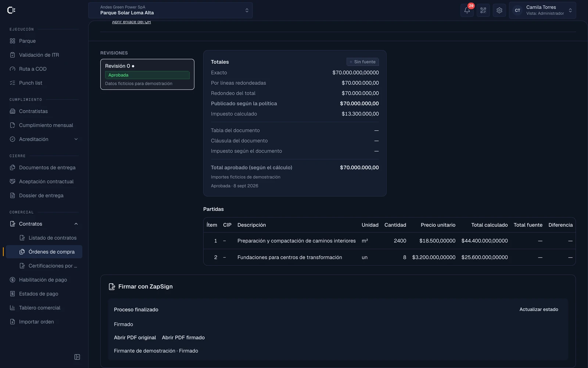Click the Descripción column header
This screenshot has width=588, height=368.
coord(251,225)
